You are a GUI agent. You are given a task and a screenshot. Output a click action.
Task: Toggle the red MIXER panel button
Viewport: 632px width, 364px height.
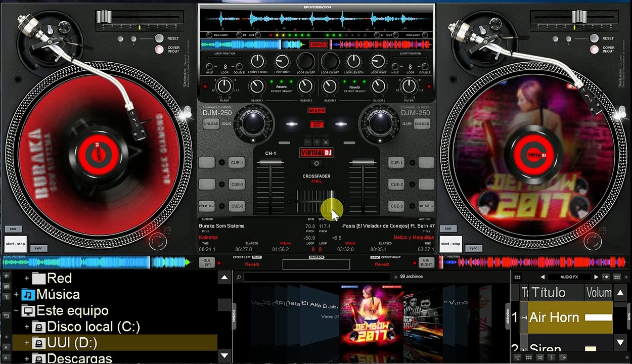[317, 111]
